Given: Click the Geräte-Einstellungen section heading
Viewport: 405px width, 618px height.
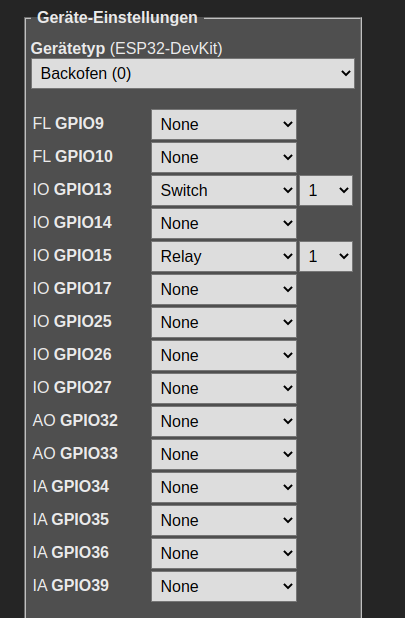Looking at the screenshot, I should (117, 18).
